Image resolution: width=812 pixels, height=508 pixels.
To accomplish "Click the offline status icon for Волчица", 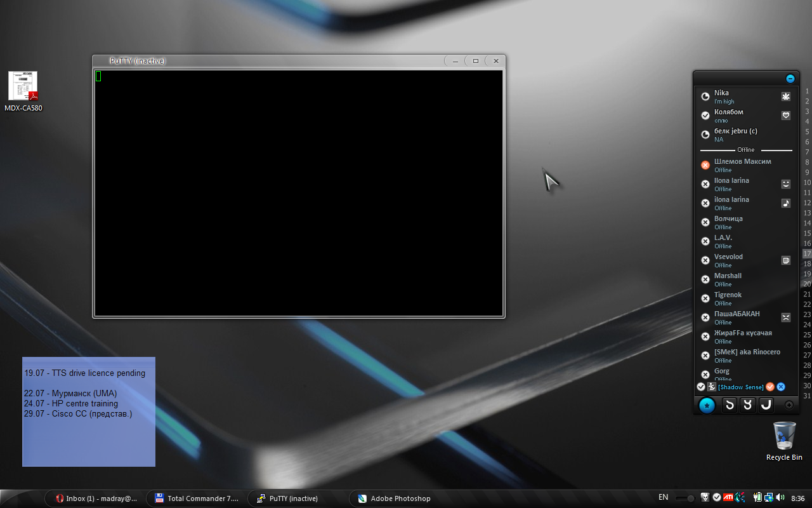I will pos(705,222).
